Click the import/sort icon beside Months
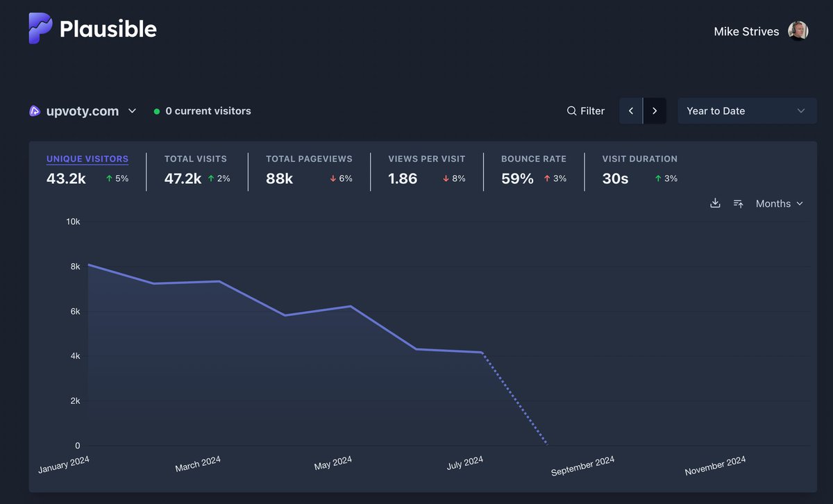This screenshot has height=504, width=833. [739, 203]
